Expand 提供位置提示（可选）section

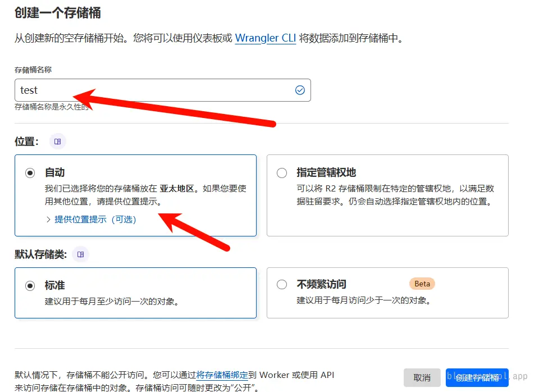(x=94, y=220)
